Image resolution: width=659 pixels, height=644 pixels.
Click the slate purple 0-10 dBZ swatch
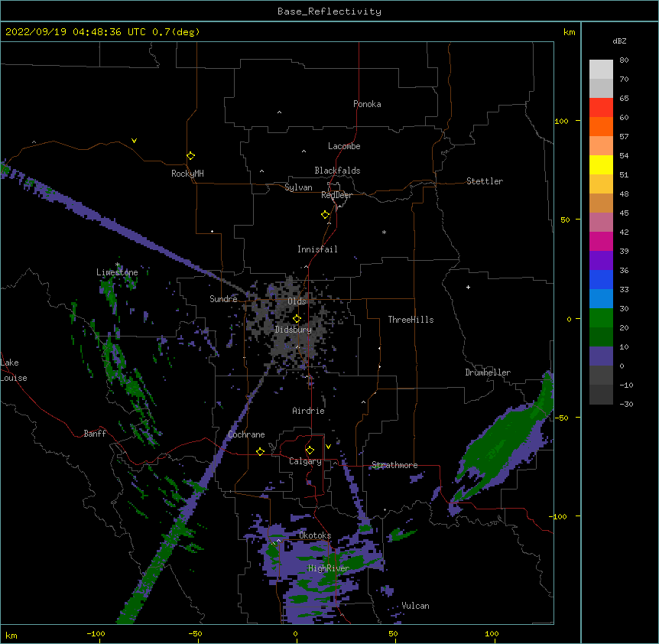tap(601, 356)
